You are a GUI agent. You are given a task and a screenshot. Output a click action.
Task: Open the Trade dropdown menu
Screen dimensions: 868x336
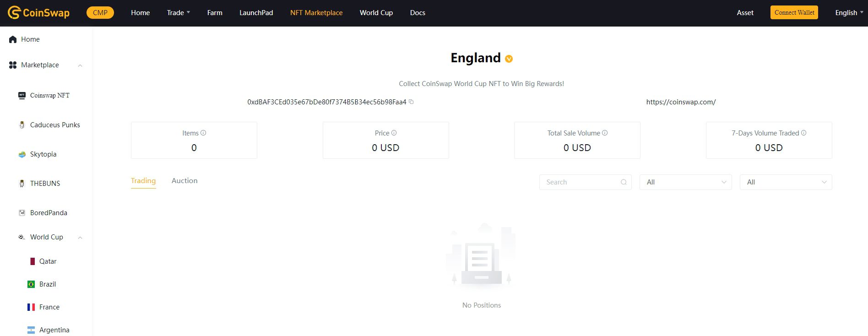pos(178,13)
